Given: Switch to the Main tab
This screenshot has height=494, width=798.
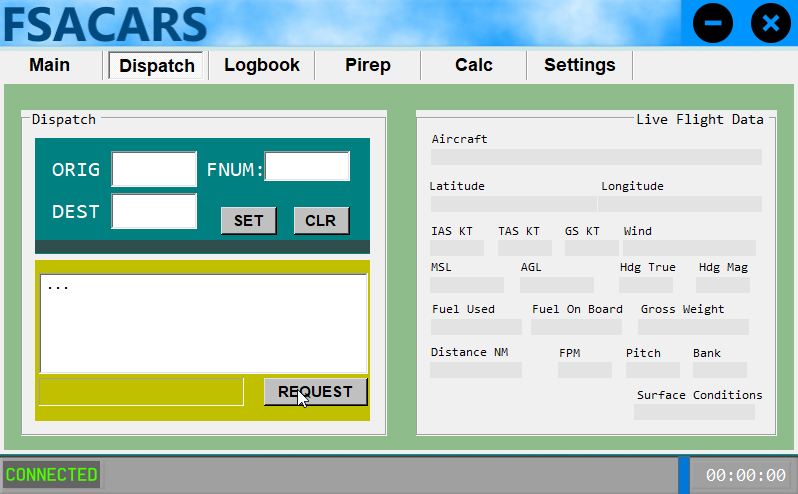Looking at the screenshot, I should 50,65.
